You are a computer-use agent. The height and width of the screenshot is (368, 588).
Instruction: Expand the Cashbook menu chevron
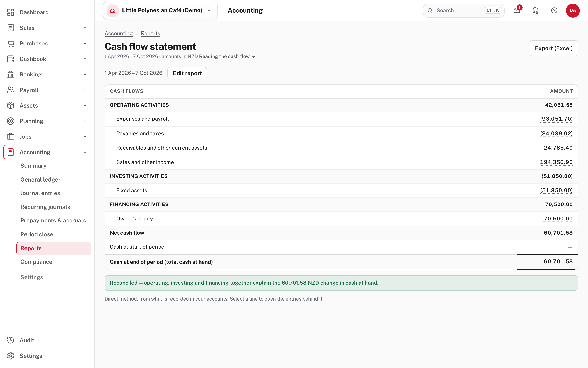(85, 59)
